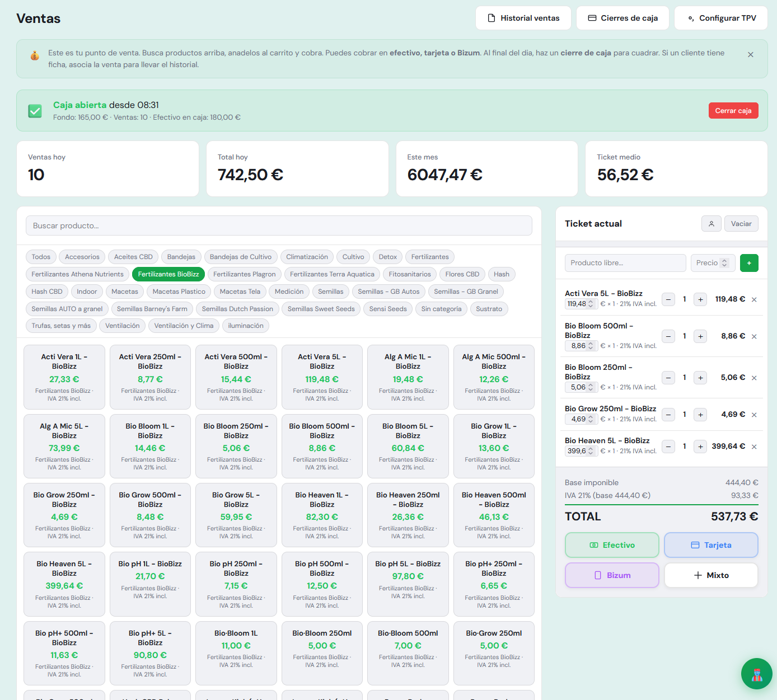
Task: Dismiss the point of sale info banner
Action: (x=750, y=55)
